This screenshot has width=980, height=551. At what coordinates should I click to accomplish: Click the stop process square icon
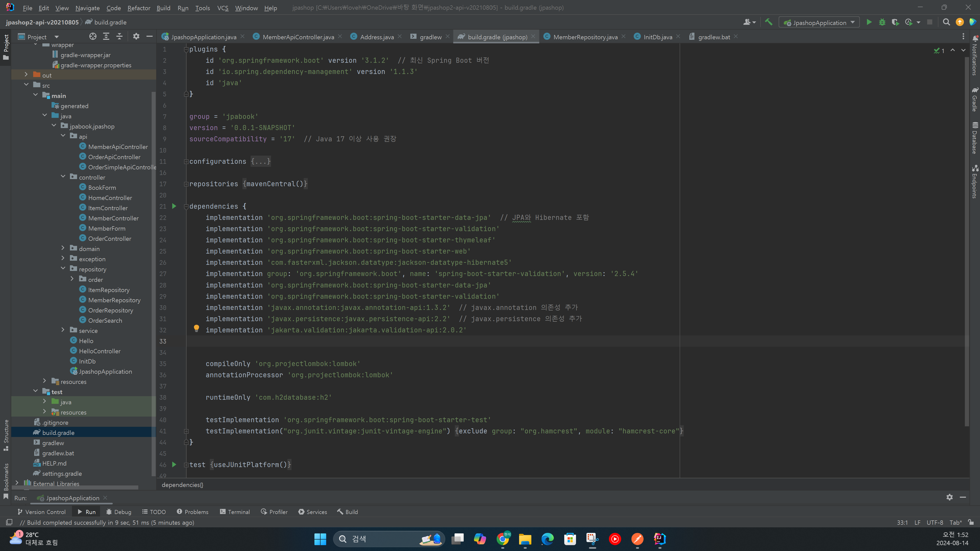(929, 22)
